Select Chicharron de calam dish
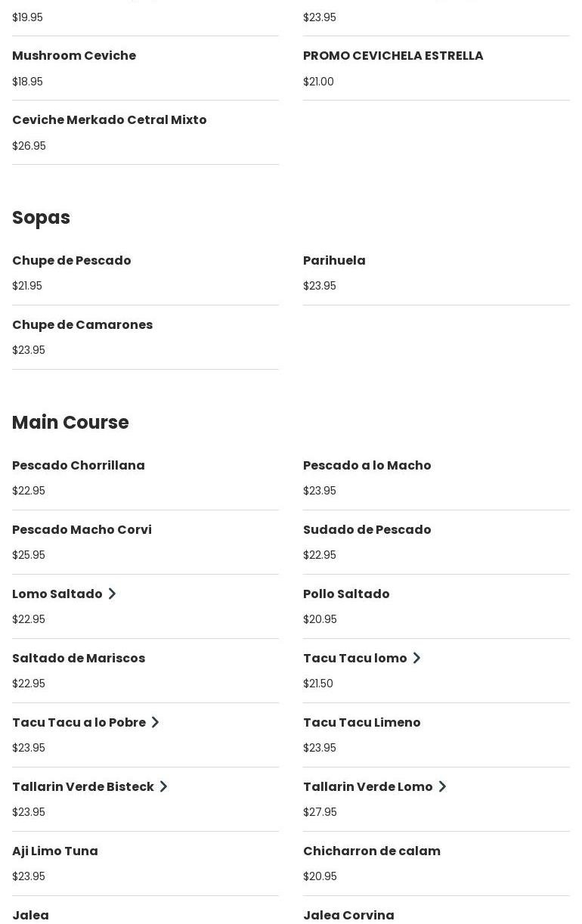582x924 pixels. click(371, 851)
